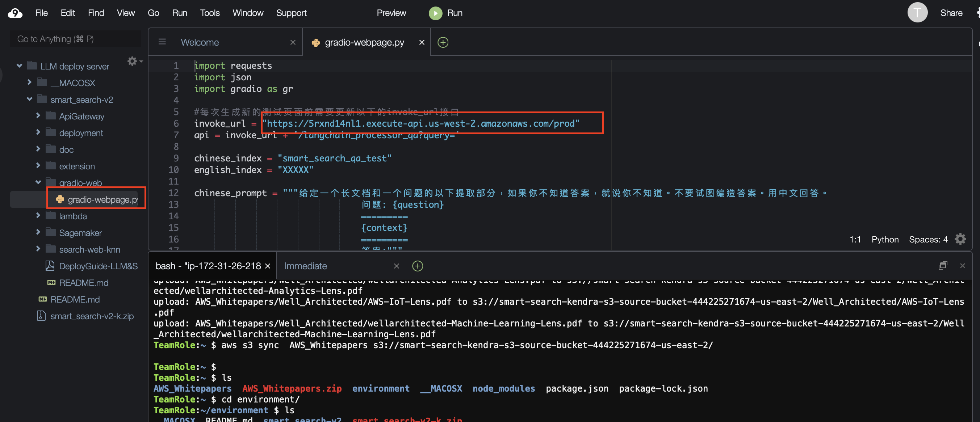Open the Cloud9 logo menu
This screenshot has width=980, height=422.
tap(15, 13)
